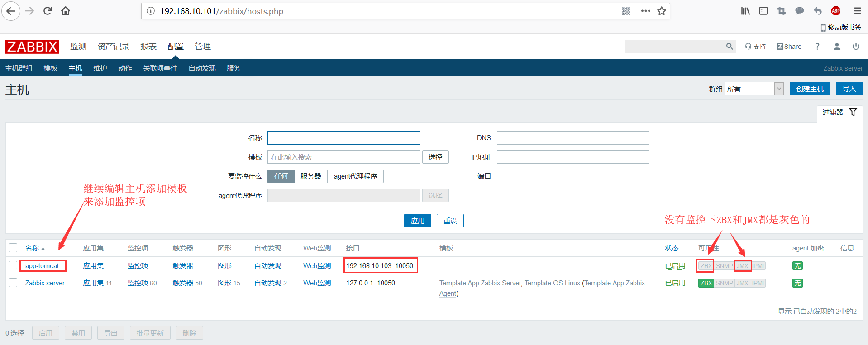Open the Zabbix help question mark

[817, 46]
